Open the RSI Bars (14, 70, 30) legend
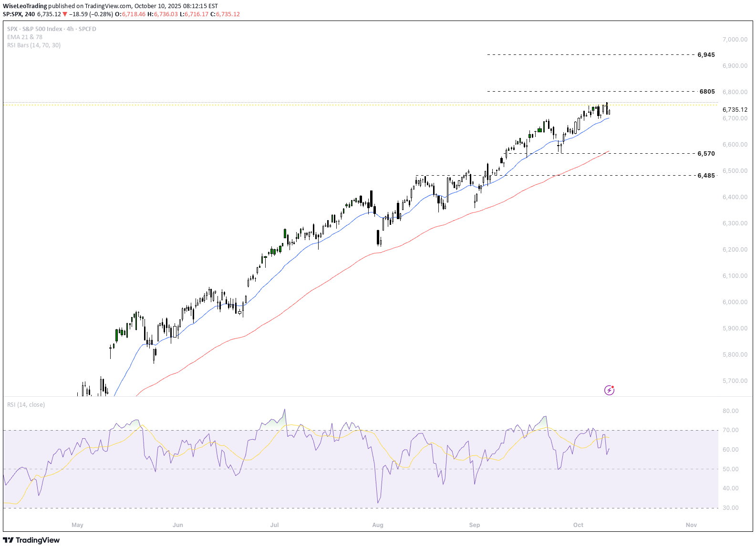 click(34, 45)
